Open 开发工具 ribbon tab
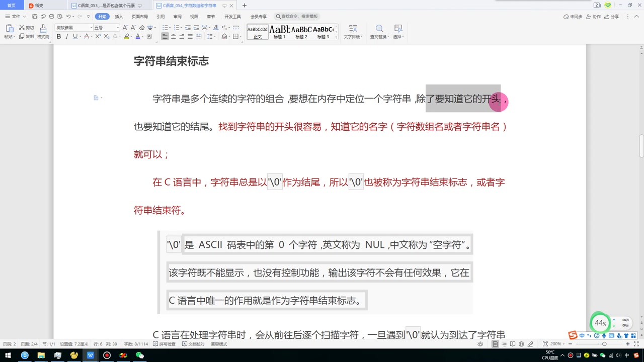This screenshot has width=644, height=362. click(x=232, y=17)
